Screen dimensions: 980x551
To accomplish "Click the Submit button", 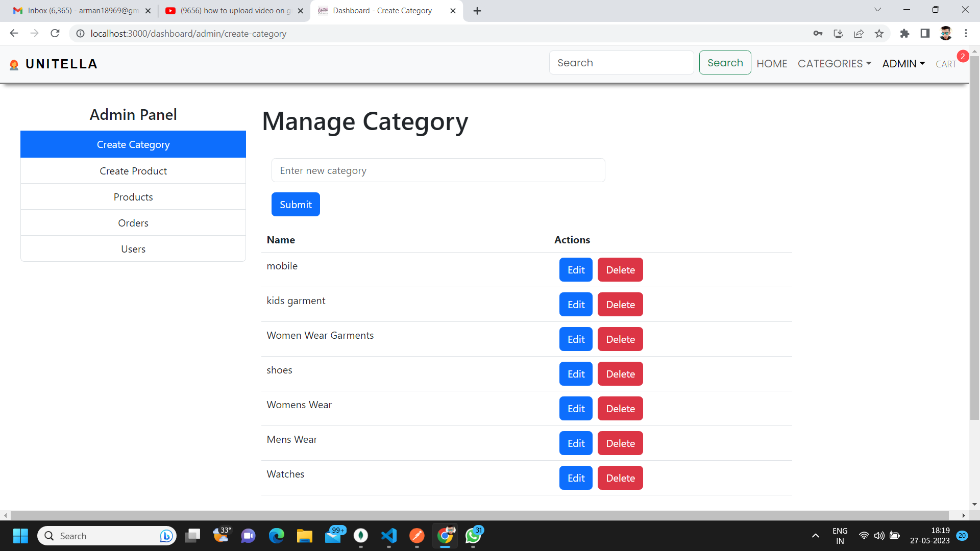I will (x=295, y=204).
